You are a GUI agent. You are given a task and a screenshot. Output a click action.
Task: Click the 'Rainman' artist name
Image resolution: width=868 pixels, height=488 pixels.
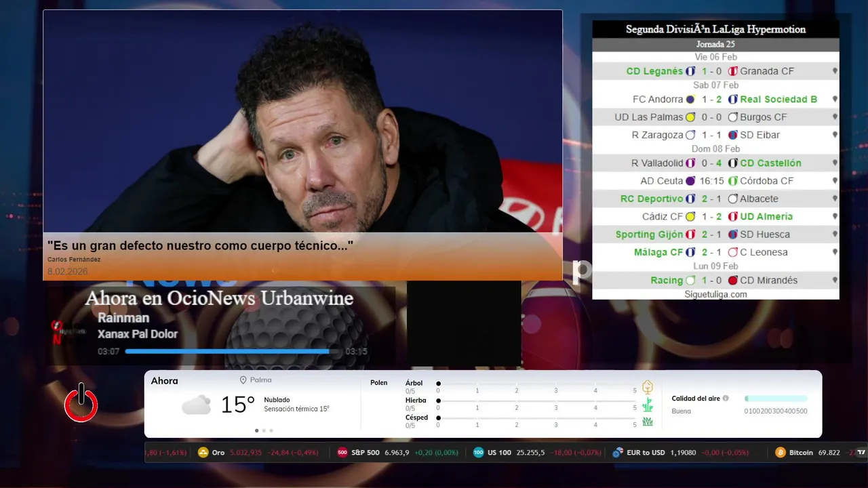click(x=123, y=318)
